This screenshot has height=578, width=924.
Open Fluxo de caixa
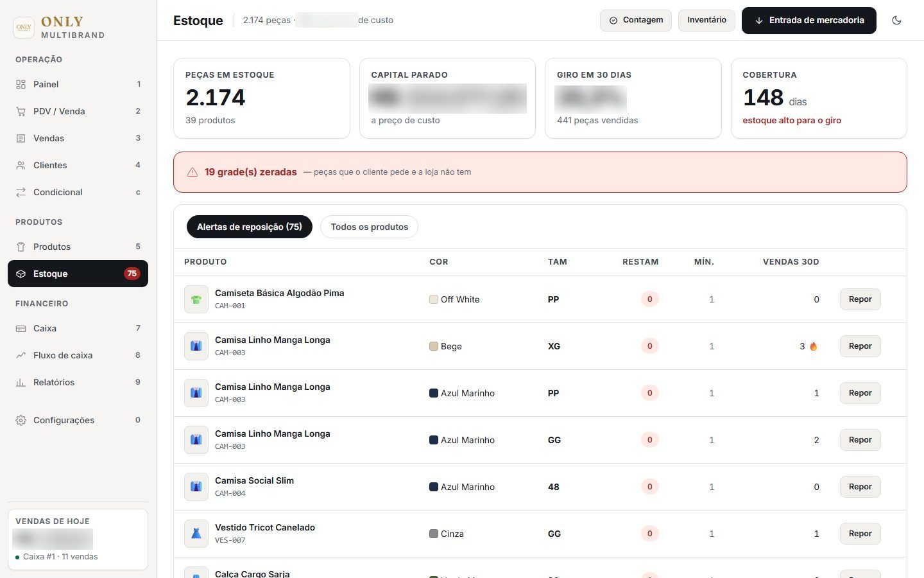(x=78, y=355)
